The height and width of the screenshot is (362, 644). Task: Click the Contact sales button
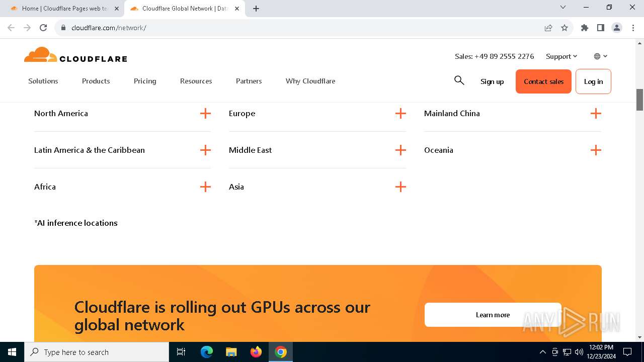(x=543, y=81)
